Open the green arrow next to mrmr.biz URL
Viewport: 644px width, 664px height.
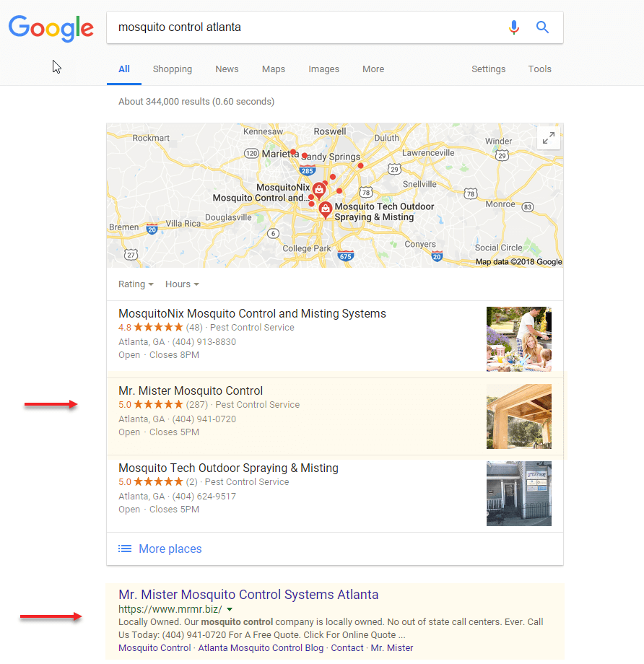click(x=230, y=609)
